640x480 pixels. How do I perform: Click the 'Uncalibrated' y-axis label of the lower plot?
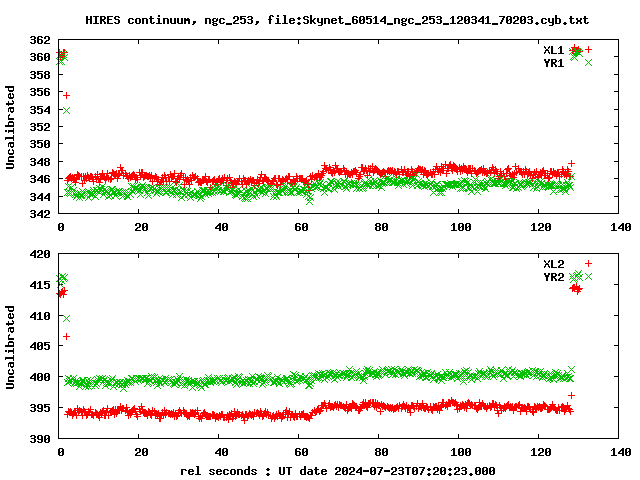(x=10, y=347)
